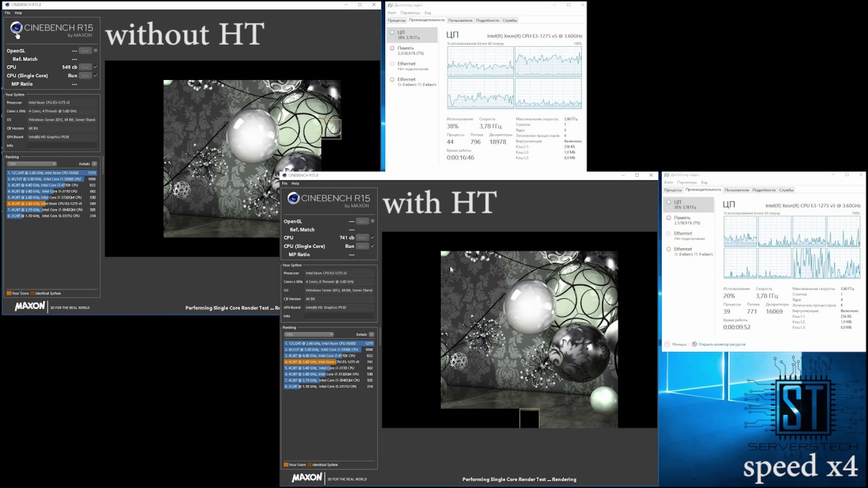Select ЦП 20% item in Task Manager sidebar
Viewport: 868px width, 488px height.
tap(688, 204)
